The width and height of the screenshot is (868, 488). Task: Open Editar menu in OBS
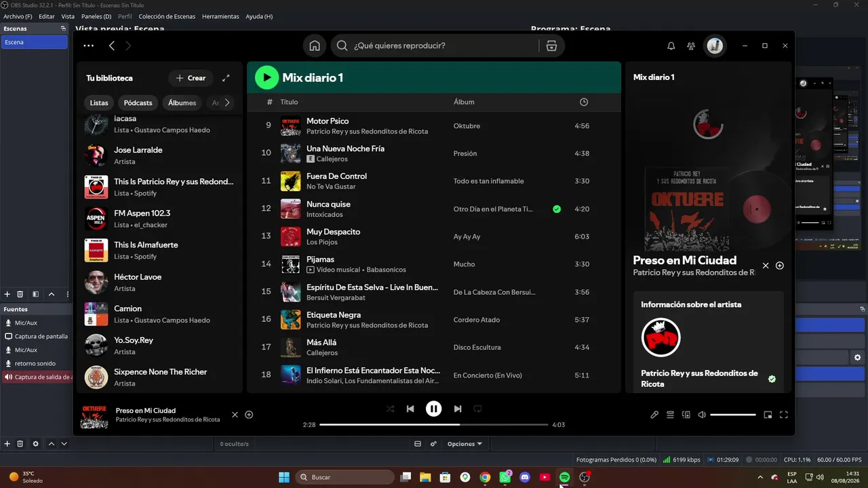[x=47, y=16]
